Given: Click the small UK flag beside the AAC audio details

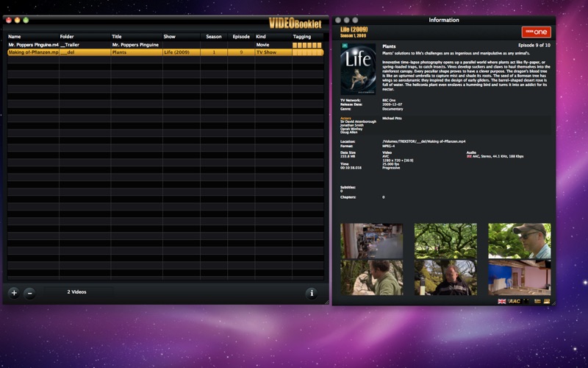Looking at the screenshot, I should (x=469, y=156).
